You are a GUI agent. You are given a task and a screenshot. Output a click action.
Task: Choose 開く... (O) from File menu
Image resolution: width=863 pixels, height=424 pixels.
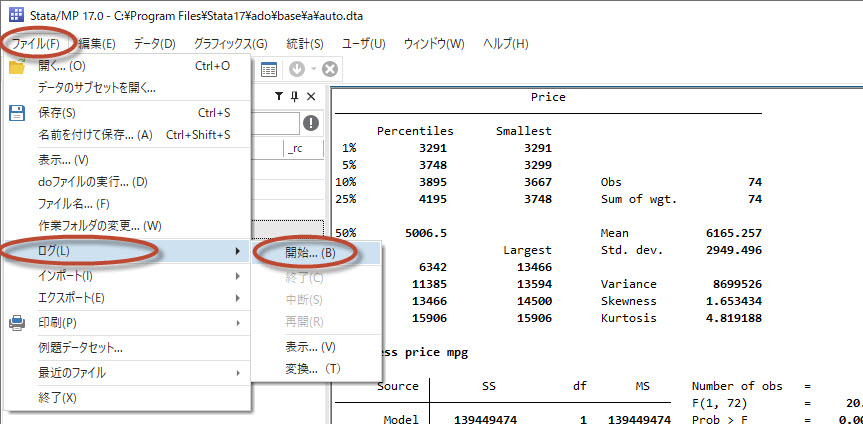(129, 66)
